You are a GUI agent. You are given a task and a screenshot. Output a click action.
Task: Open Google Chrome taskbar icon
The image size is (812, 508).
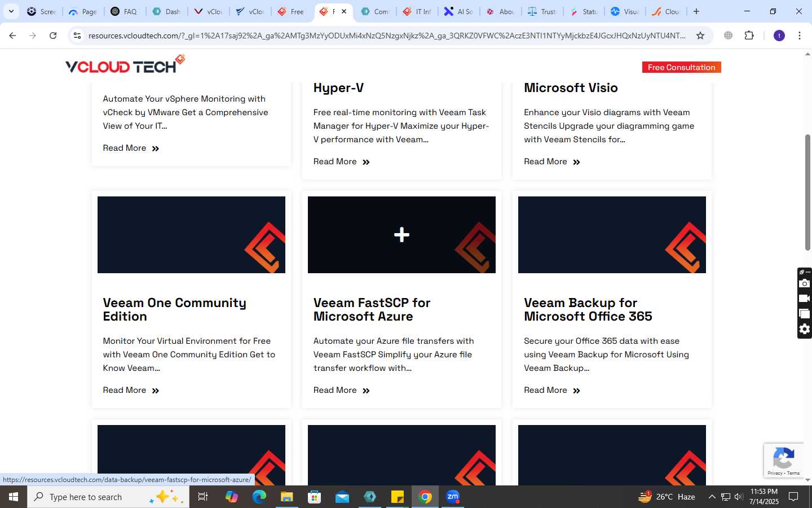pos(425,497)
